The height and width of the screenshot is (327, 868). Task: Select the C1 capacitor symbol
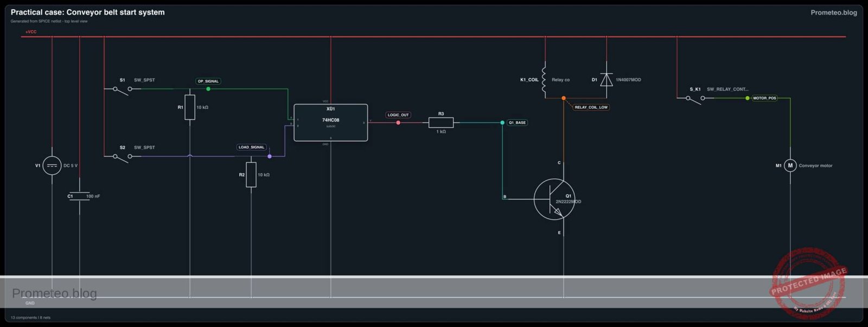click(80, 196)
